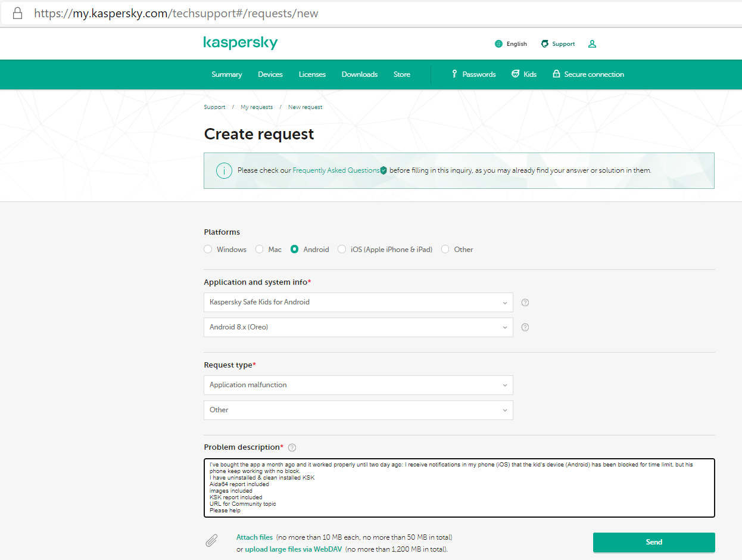Click the My requests breadcrumb link

257,107
